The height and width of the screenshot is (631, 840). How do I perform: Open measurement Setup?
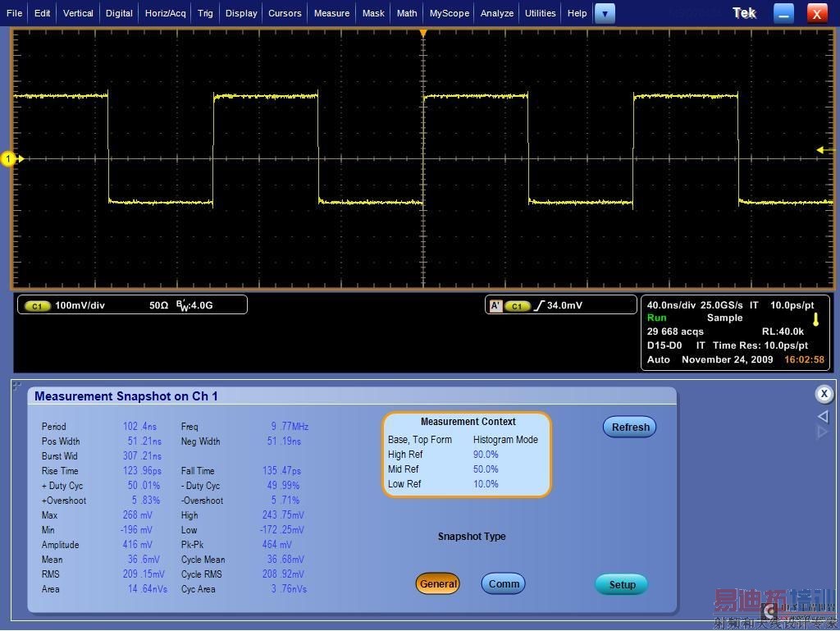622,585
